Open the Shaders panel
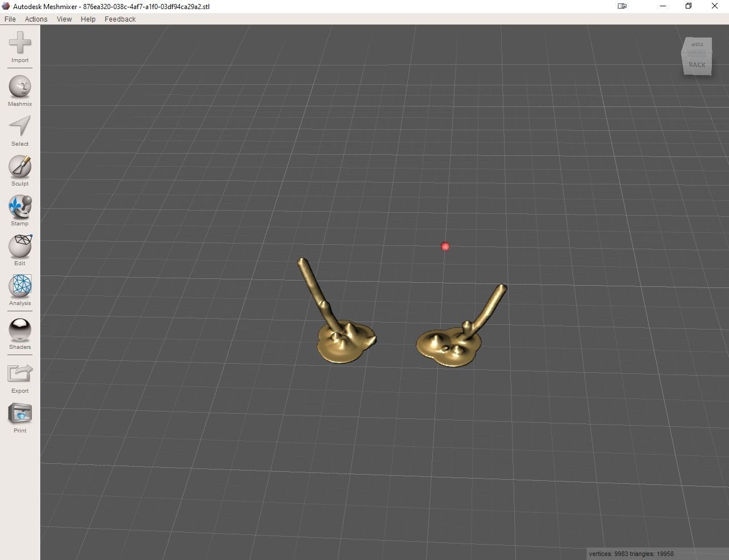Screen dimensions: 729x560 tap(20, 334)
